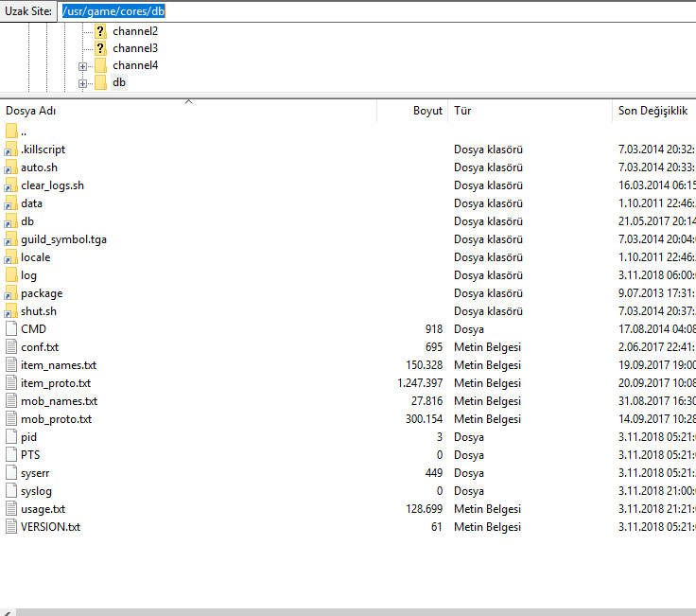Click the clear_logs.sh symlink icon
The width and height of the screenshot is (696, 616).
click(11, 185)
